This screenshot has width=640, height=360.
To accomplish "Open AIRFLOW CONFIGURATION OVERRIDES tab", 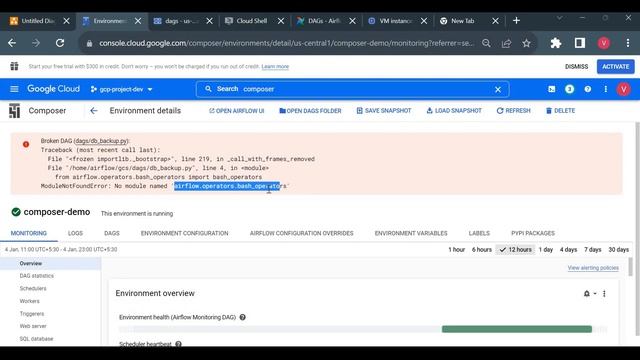I will tap(302, 233).
